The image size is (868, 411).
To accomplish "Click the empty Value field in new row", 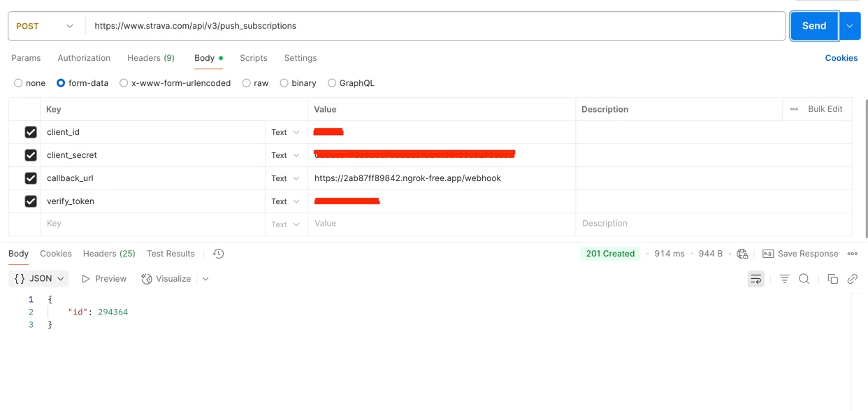I will coord(442,224).
